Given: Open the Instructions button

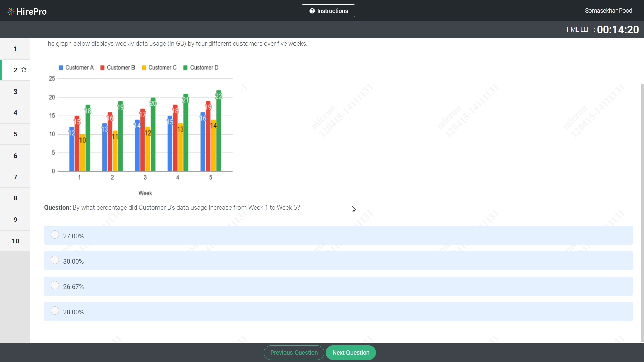Looking at the screenshot, I should (328, 11).
